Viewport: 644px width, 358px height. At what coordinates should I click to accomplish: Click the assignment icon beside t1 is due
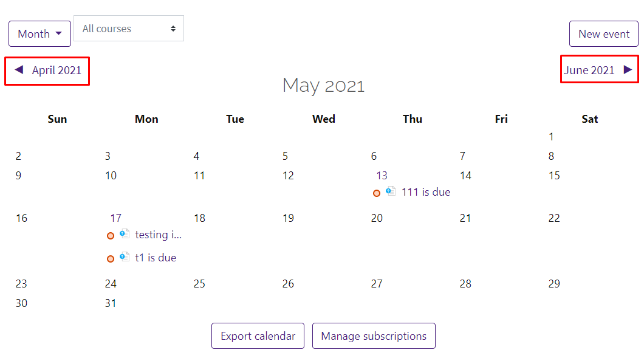pyautogui.click(x=125, y=257)
